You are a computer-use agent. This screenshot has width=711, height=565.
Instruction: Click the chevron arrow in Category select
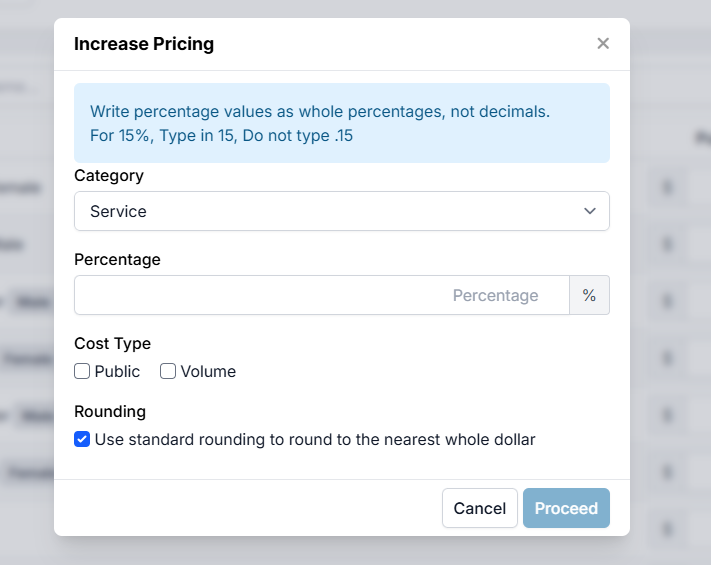[590, 212]
